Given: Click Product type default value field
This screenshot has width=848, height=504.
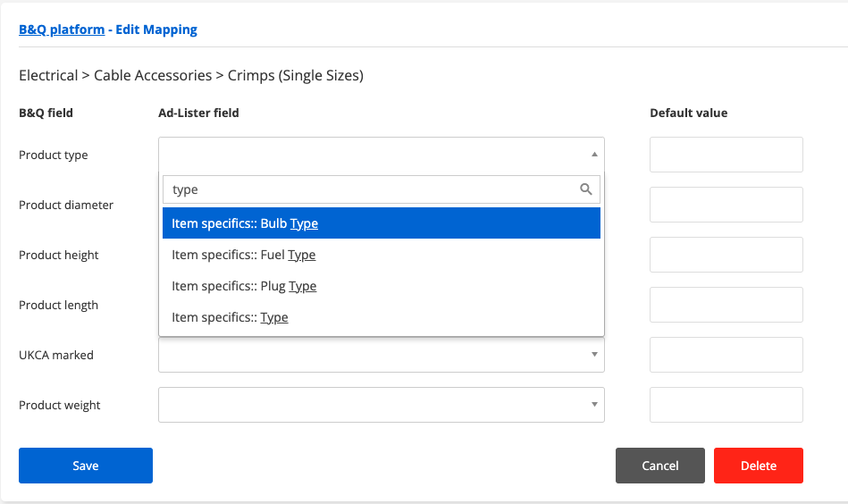Looking at the screenshot, I should (726, 155).
